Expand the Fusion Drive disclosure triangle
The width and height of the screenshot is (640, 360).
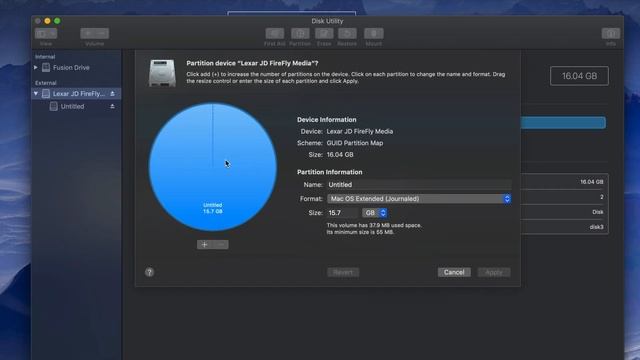(x=36, y=67)
